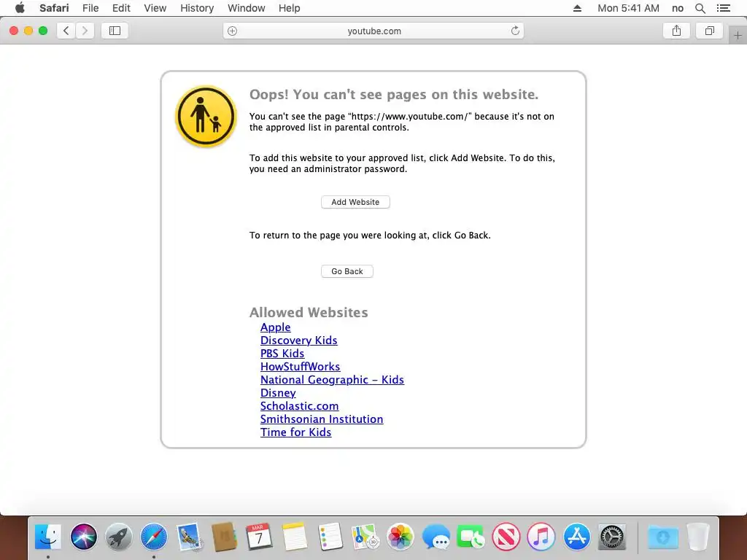Screen dimensions: 747x560
Task: Open Spotlight search in menu bar
Action: (700, 8)
